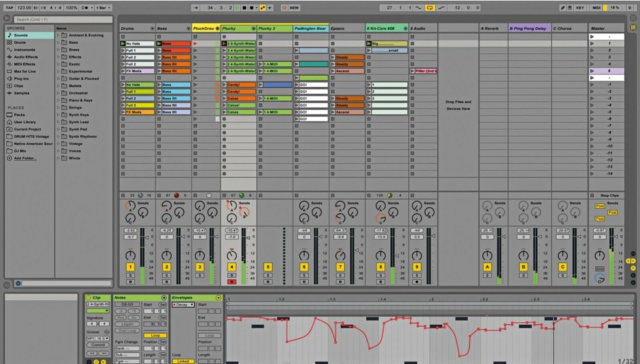Enable MIDI map mode
Image resolution: width=640 pixels, height=364 pixels.
[x=596, y=8]
